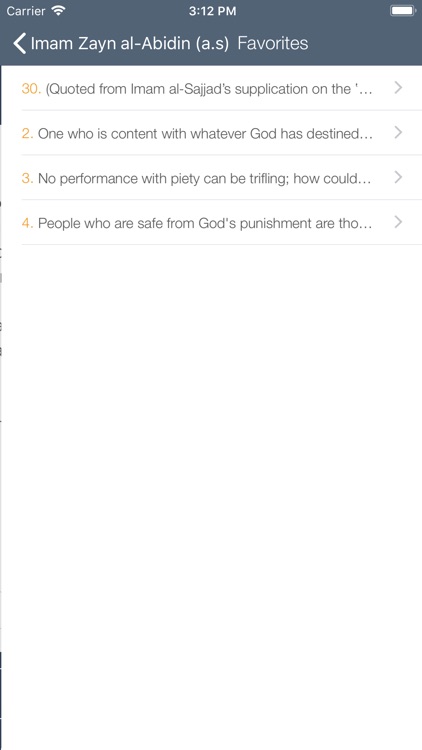422x750 pixels.
Task: Tap the battery icon in the status bar
Action: [403, 11]
